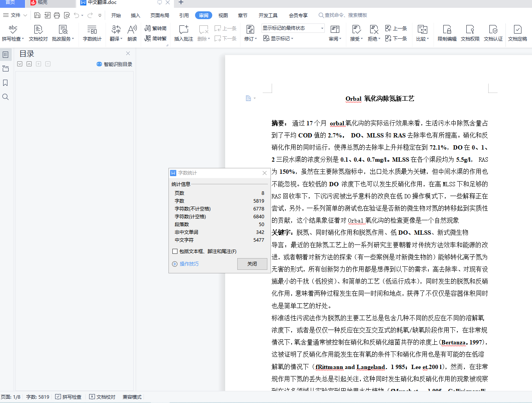Convert text with 繁转简
This screenshot has width=532, height=403.
[156, 28]
